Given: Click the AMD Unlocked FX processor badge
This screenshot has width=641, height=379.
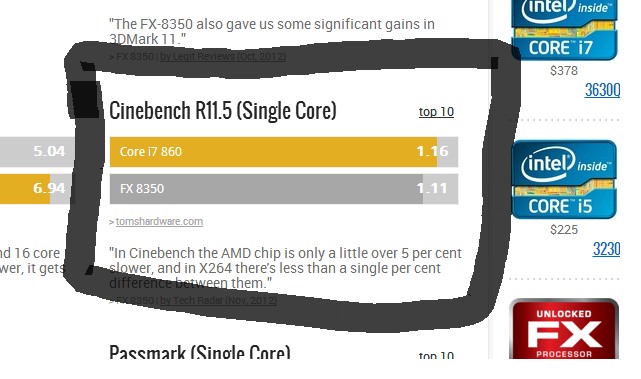Looking at the screenshot, I should click(564, 329).
